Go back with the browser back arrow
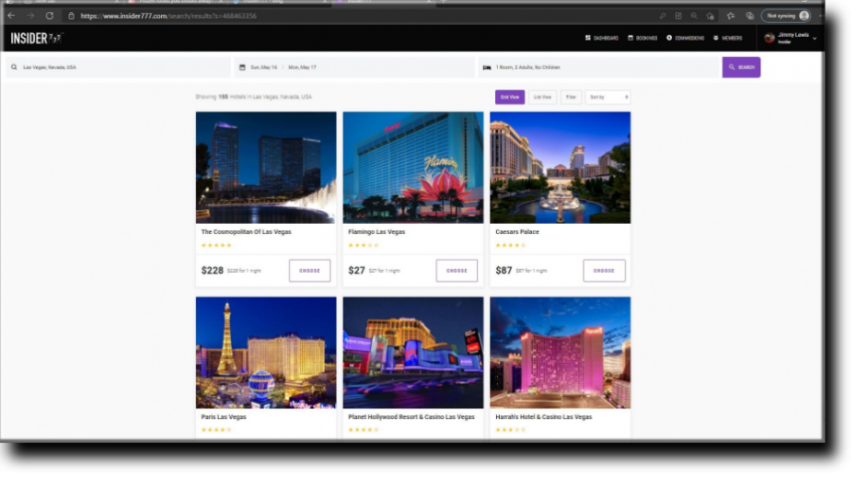Viewport: 868px width, 490px height. pos(11,16)
